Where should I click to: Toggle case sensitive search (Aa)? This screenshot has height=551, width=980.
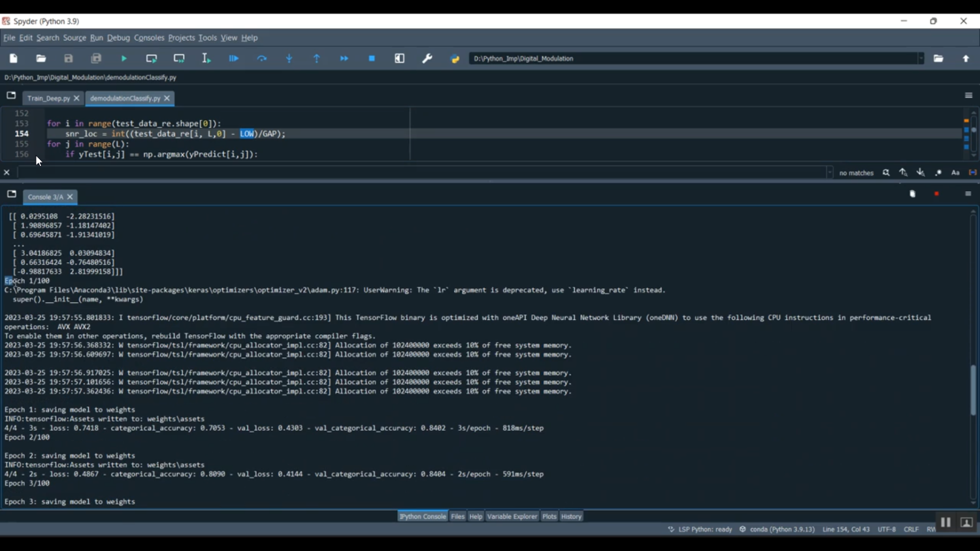(x=955, y=173)
